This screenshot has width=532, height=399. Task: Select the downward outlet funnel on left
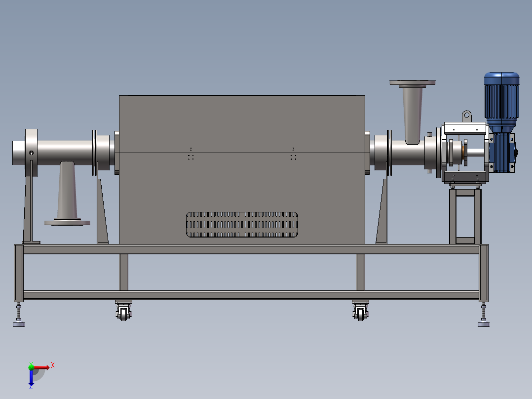tap(67, 193)
